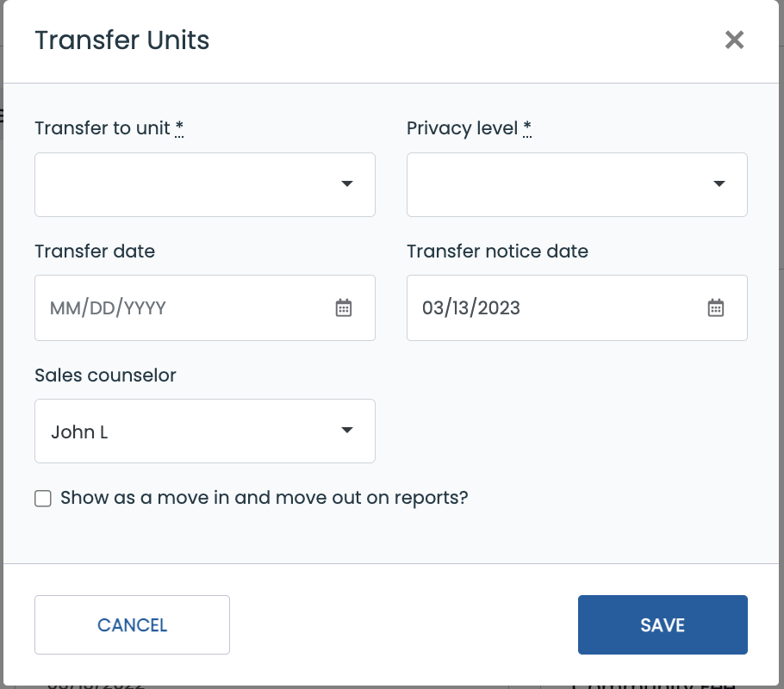This screenshot has height=689, width=784.
Task: Open the Sales counselor dropdown
Action: (x=204, y=431)
